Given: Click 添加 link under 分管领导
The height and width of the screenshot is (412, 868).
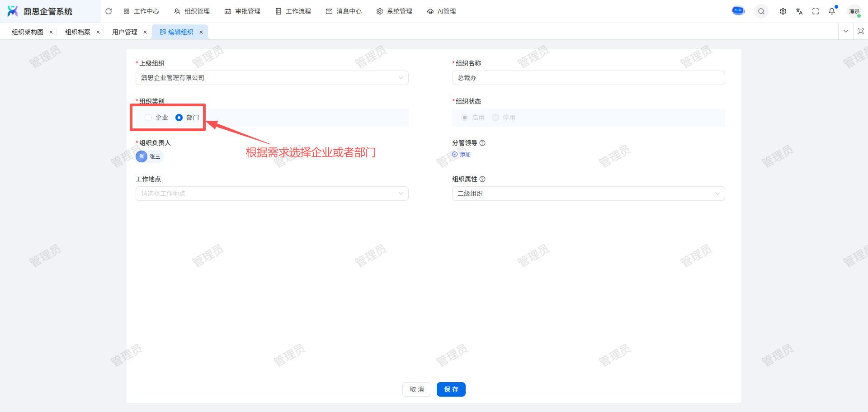Looking at the screenshot, I should 462,155.
